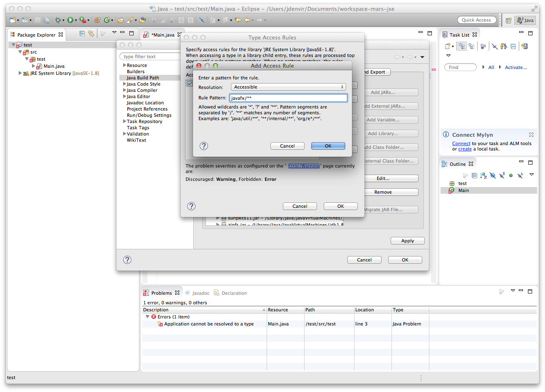Switch to the Javadoc tab

(197, 293)
